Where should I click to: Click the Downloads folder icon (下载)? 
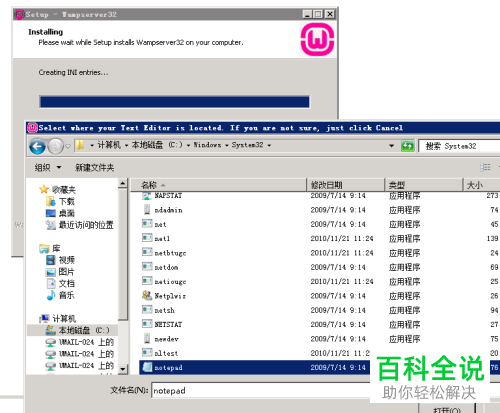tap(51, 201)
